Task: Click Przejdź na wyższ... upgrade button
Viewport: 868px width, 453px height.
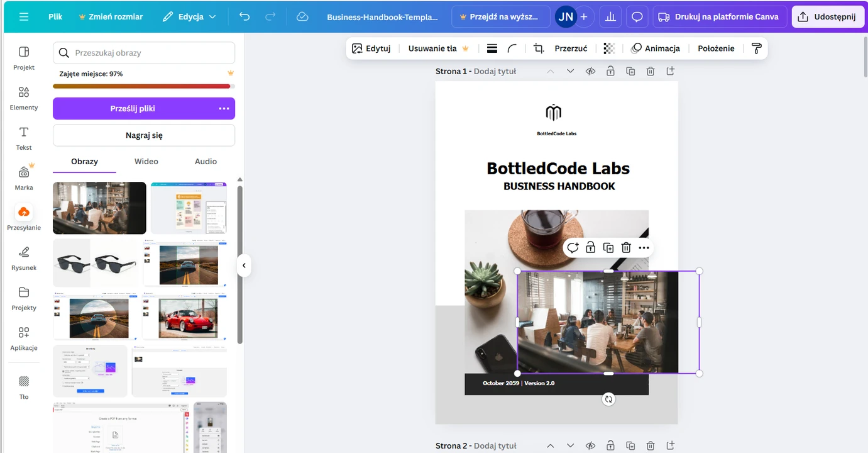Action: [500, 17]
